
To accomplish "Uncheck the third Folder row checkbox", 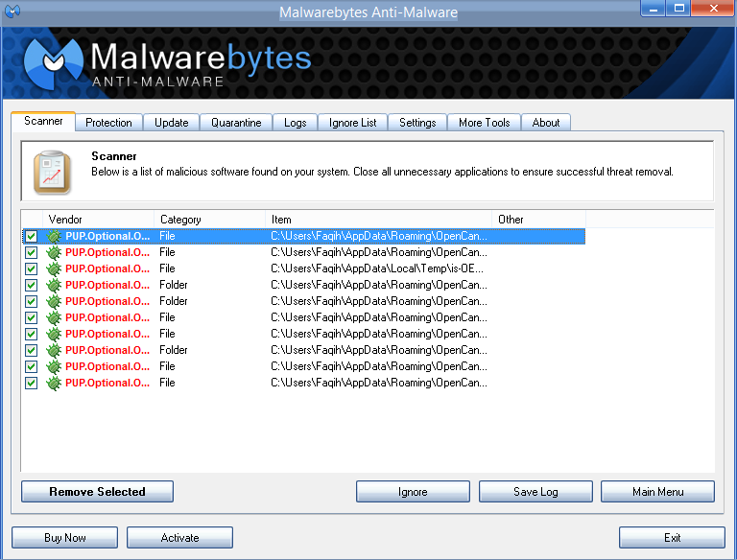I will coord(31,350).
